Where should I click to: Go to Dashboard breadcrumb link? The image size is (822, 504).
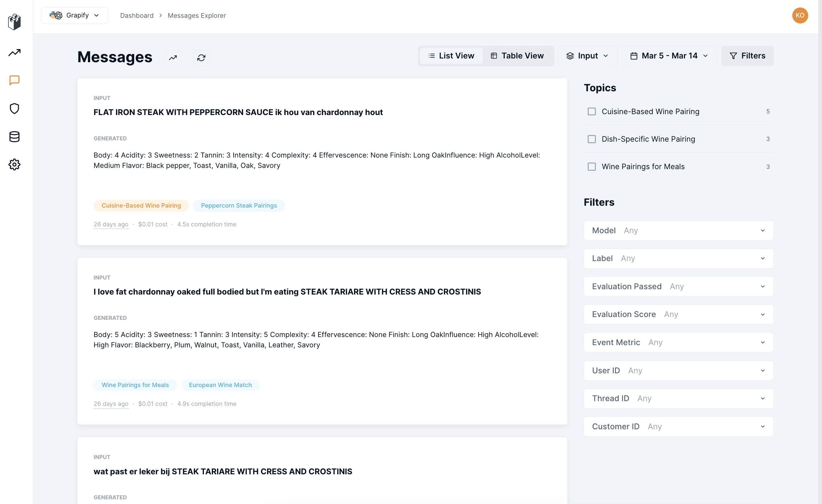pos(137,15)
